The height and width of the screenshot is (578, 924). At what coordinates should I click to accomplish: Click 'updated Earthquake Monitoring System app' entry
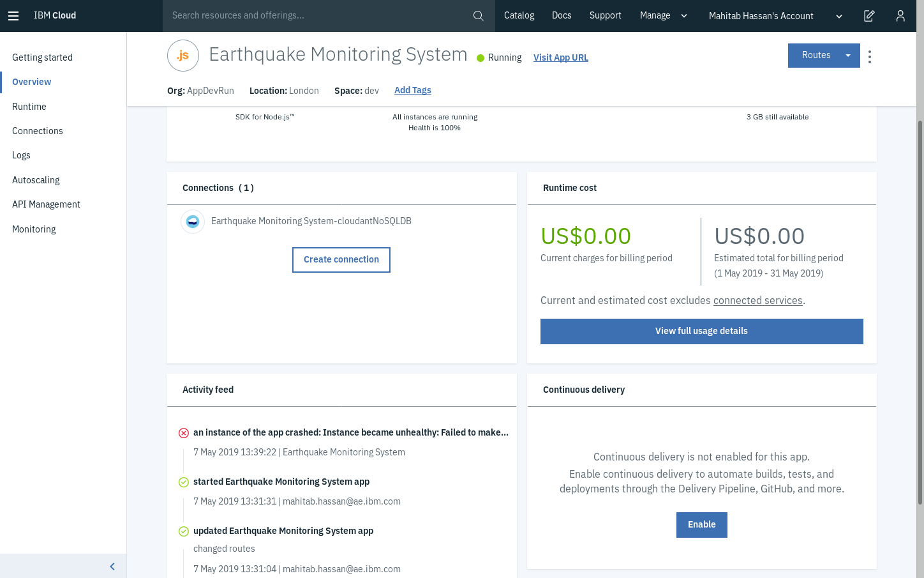pyautogui.click(x=283, y=531)
